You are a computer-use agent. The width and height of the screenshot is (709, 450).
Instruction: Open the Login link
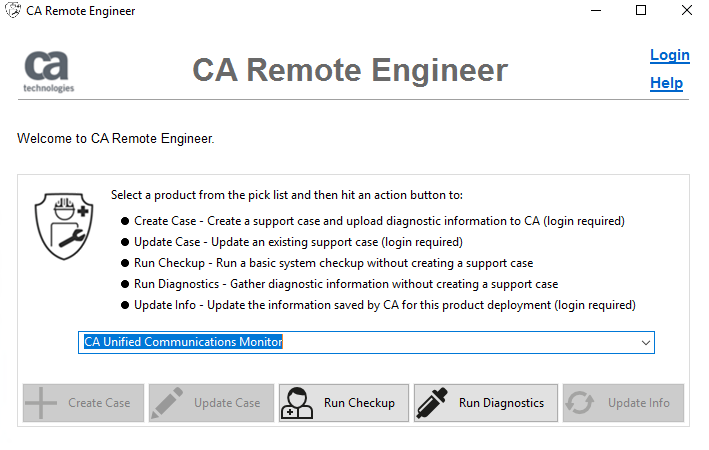point(669,55)
